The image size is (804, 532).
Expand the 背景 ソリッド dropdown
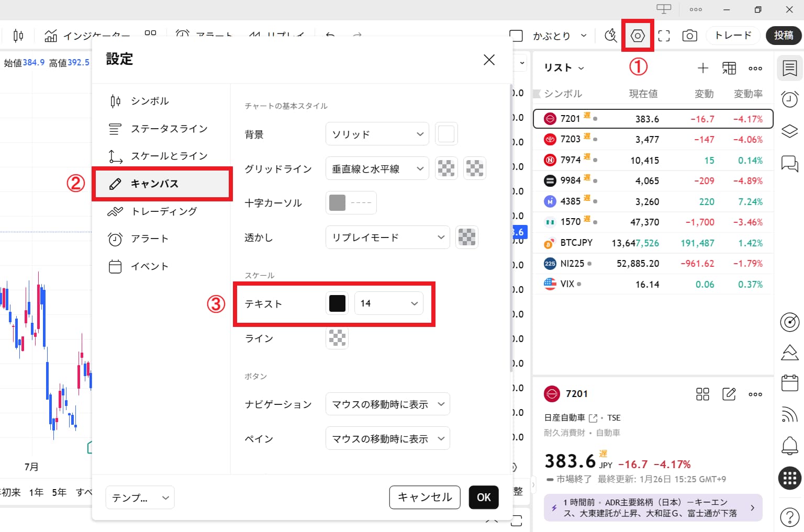[376, 134]
